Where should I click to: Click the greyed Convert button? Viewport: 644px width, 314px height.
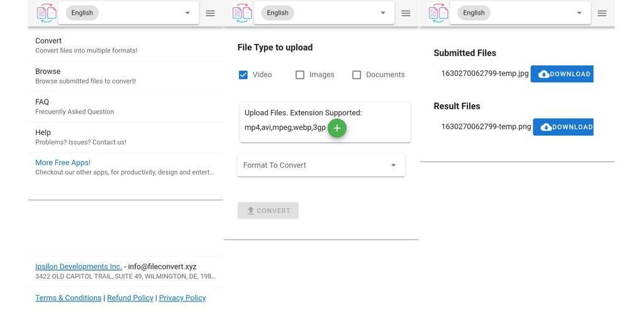[268, 211]
